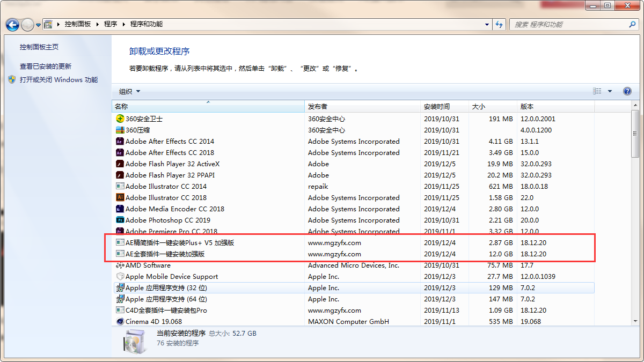Click the shield icon beside 打开或关闭 Windows 功能
This screenshot has height=362, width=644.
click(x=12, y=79)
